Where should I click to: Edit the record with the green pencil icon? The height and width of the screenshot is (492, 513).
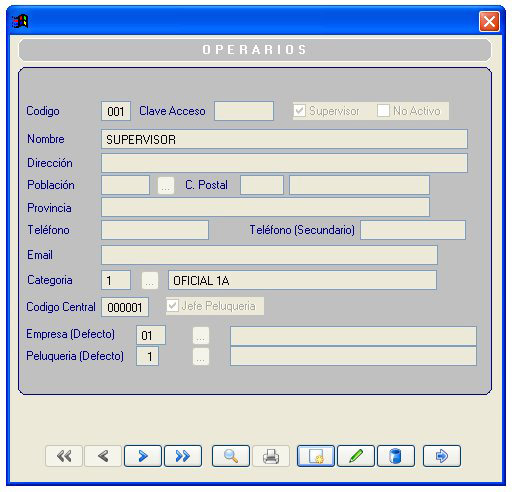pyautogui.click(x=356, y=456)
